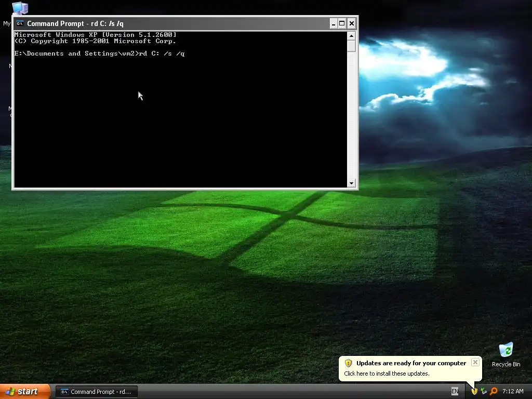Click the Copyright 1985-2001 Microsoft Corp. line
Viewport: 532px width, 399px height.
tap(96, 41)
